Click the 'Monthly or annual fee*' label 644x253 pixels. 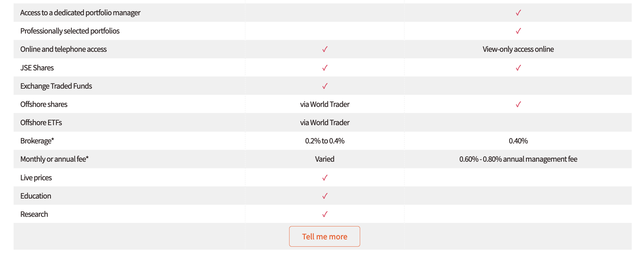click(x=54, y=159)
